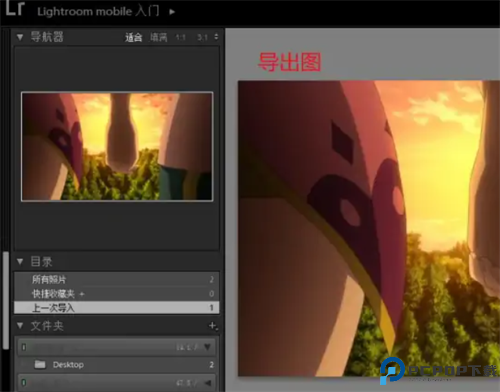Collapse the 导航器 panel with its triangle
The height and width of the screenshot is (392, 500).
(x=20, y=37)
